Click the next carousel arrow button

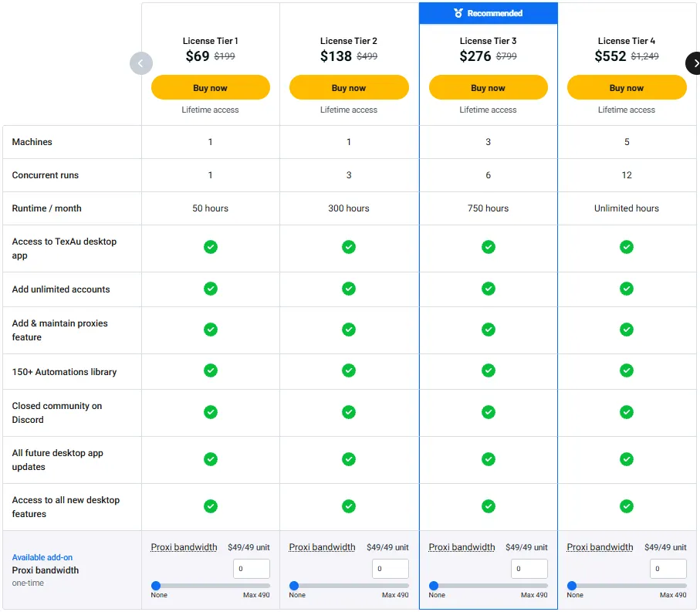pyautogui.click(x=693, y=63)
